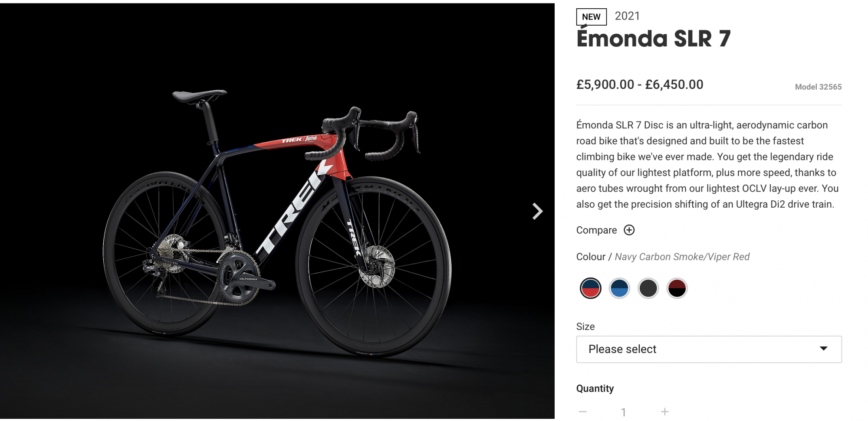This screenshot has width=868, height=421.
Task: Open the Size 'Please select' dropdown
Action: pos(708,349)
